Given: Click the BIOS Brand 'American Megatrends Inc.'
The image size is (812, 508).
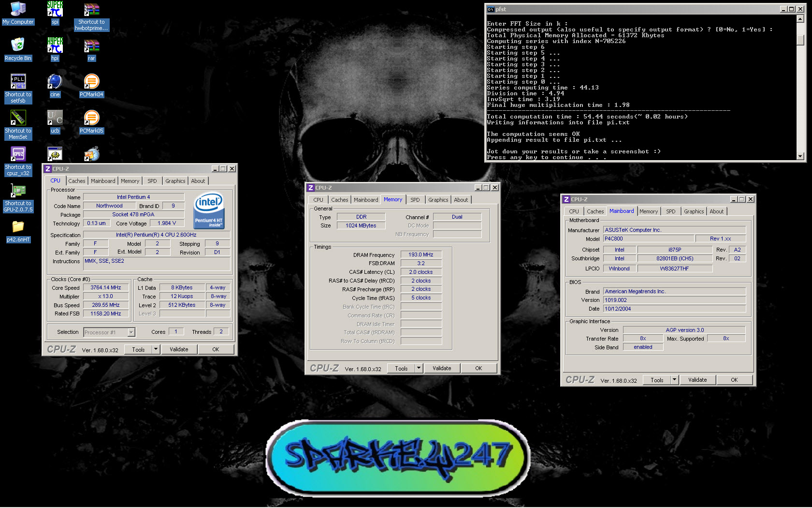Looking at the screenshot, I should click(x=674, y=291).
